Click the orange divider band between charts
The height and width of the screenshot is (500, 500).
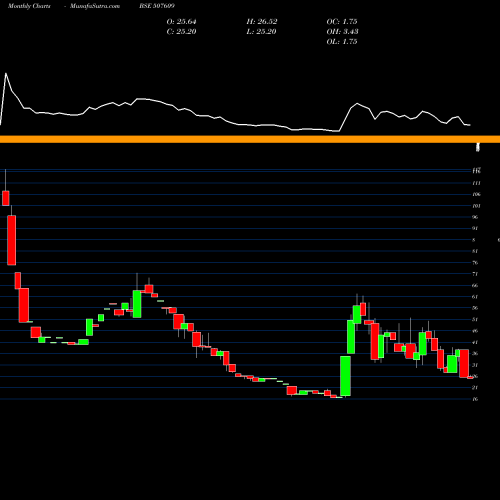pyautogui.click(x=250, y=139)
